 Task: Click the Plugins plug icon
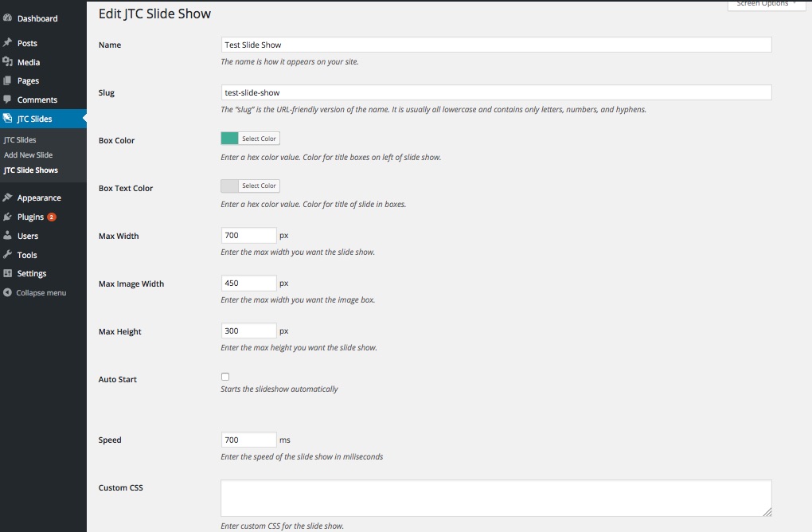8,217
